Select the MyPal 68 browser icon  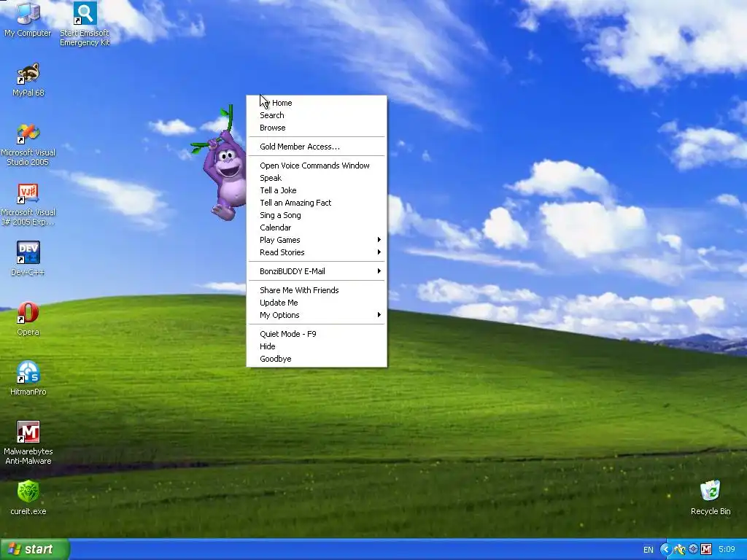point(28,80)
